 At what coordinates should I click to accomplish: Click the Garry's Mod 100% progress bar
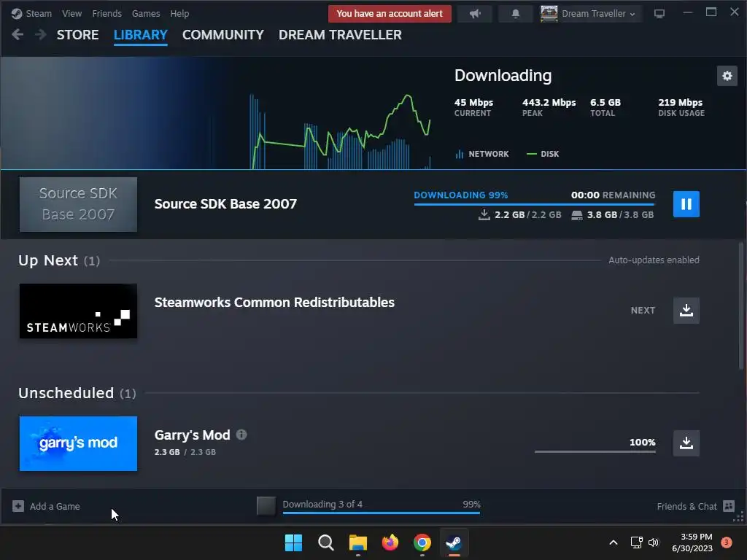tap(595, 451)
